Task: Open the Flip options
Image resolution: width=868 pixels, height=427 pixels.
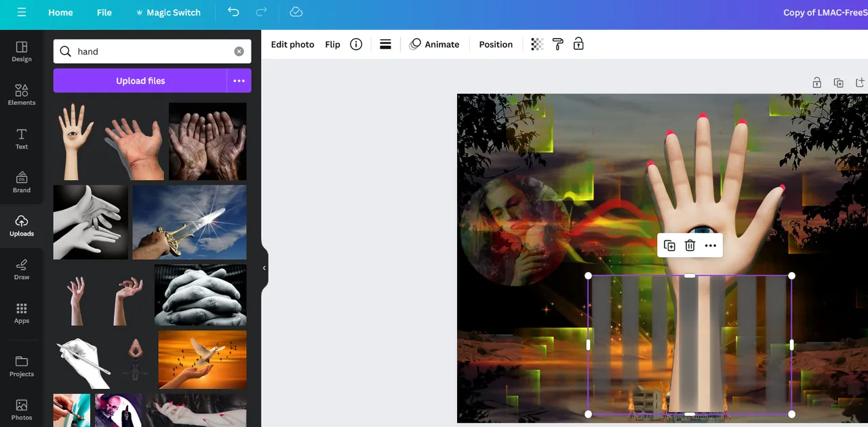Action: point(332,44)
